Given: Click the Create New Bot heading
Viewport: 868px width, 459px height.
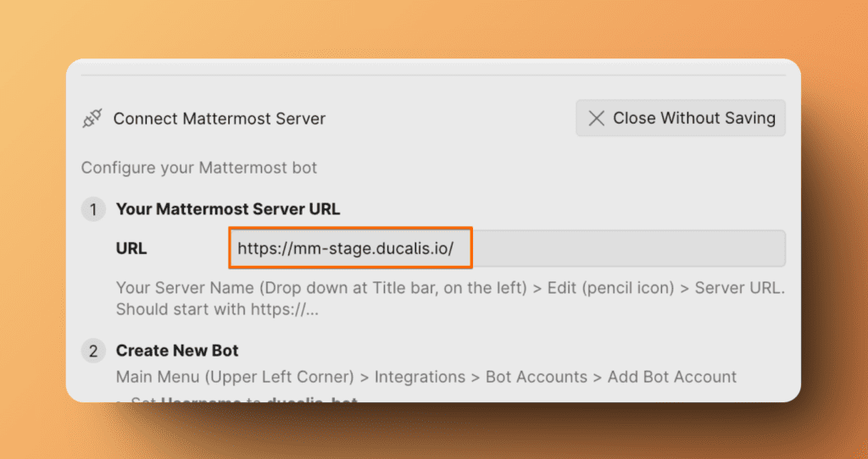Looking at the screenshot, I should [177, 351].
